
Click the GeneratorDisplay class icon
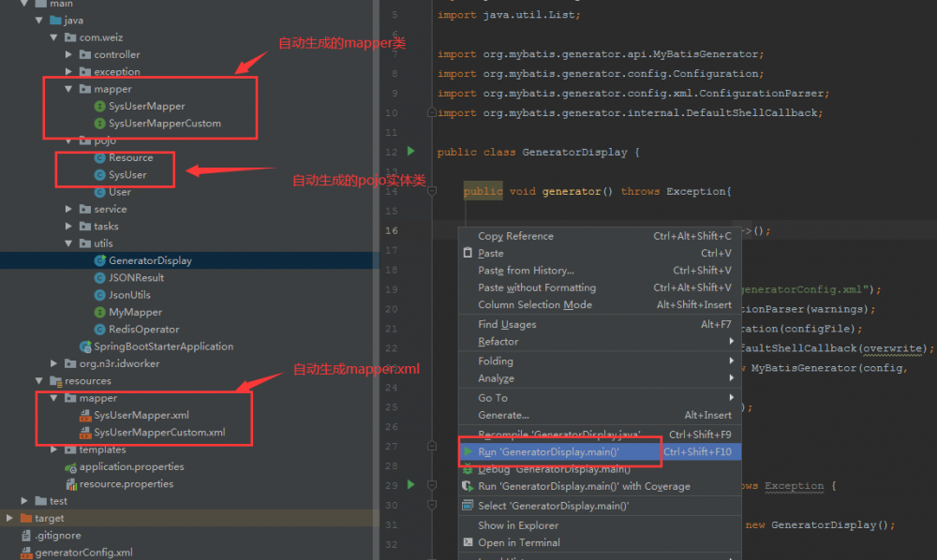100,260
